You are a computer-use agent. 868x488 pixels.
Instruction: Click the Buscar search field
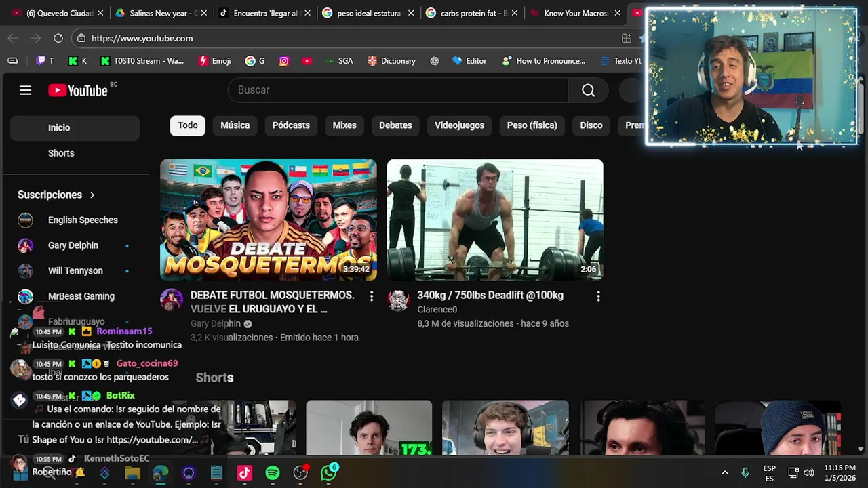(x=398, y=90)
